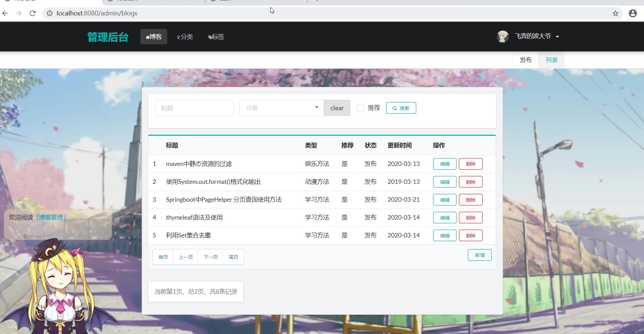The image size is (644, 334).
Task: Click the 管理后台 site title
Action: [108, 37]
